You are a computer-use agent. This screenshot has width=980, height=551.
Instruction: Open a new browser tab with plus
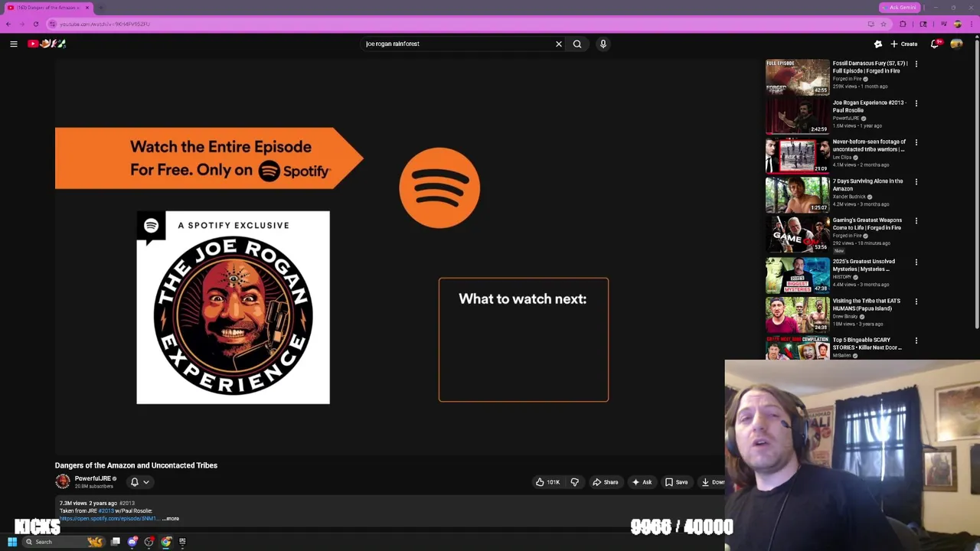click(100, 7)
